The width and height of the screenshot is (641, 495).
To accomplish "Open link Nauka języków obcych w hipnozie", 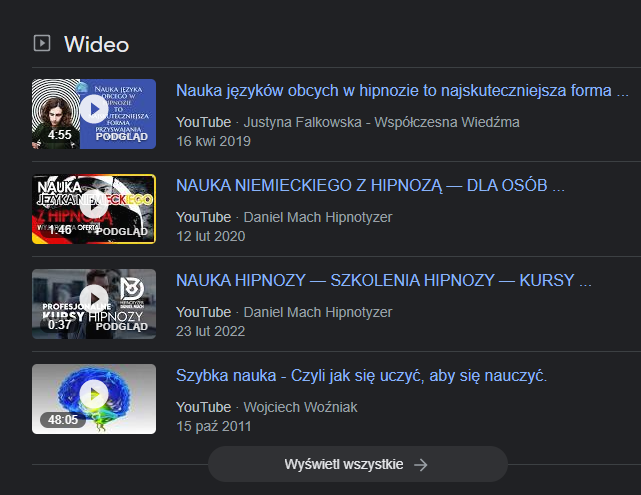I will point(402,91).
